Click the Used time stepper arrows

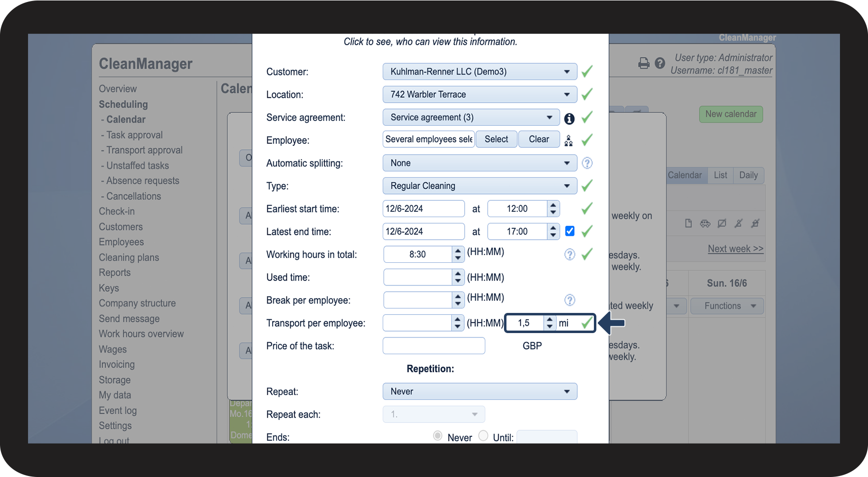pos(458,277)
